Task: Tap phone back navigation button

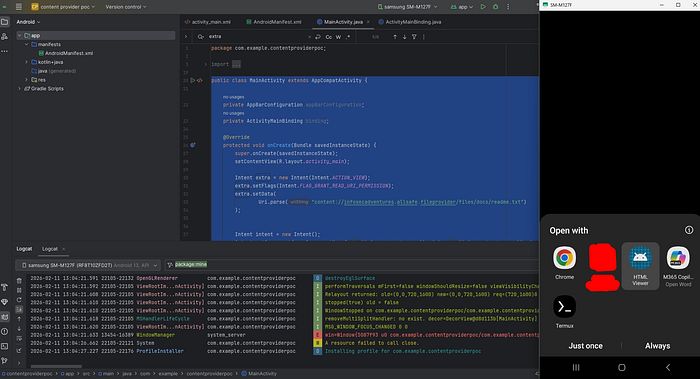Action: point(668,367)
